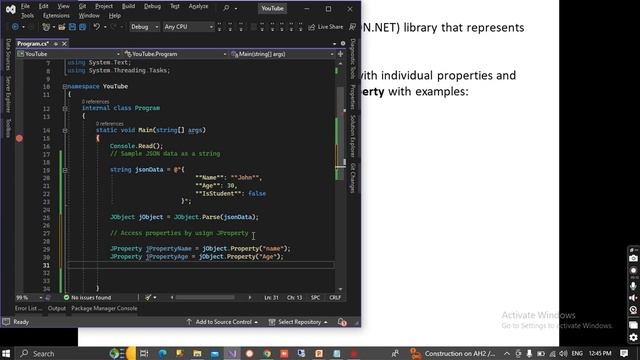
Task: Click the feedback icon next to Live Share
Action: point(352,27)
